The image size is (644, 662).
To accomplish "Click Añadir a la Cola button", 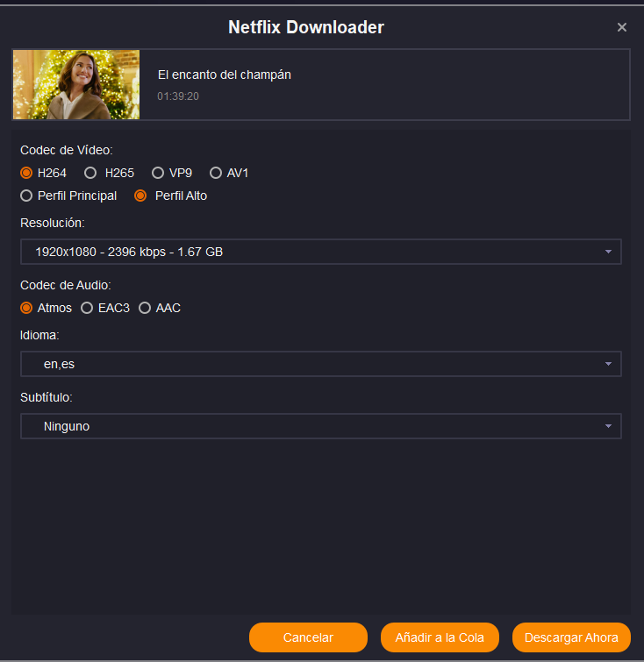I will pos(440,637).
